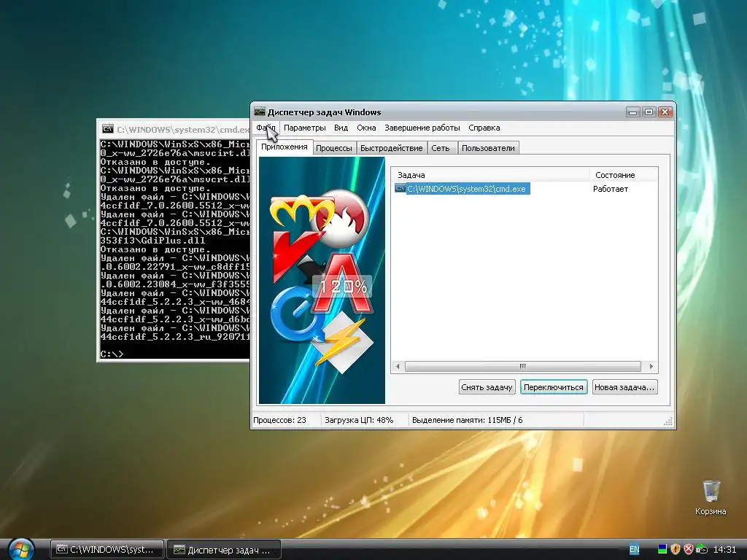Switch to the Пользователи tab
Image resolution: width=747 pixels, height=560 pixels.
coord(488,148)
